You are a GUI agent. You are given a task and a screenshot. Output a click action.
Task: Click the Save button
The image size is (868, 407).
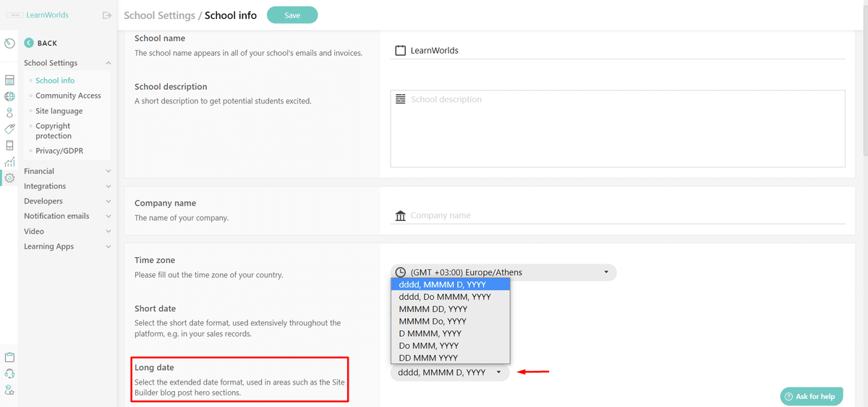click(292, 15)
